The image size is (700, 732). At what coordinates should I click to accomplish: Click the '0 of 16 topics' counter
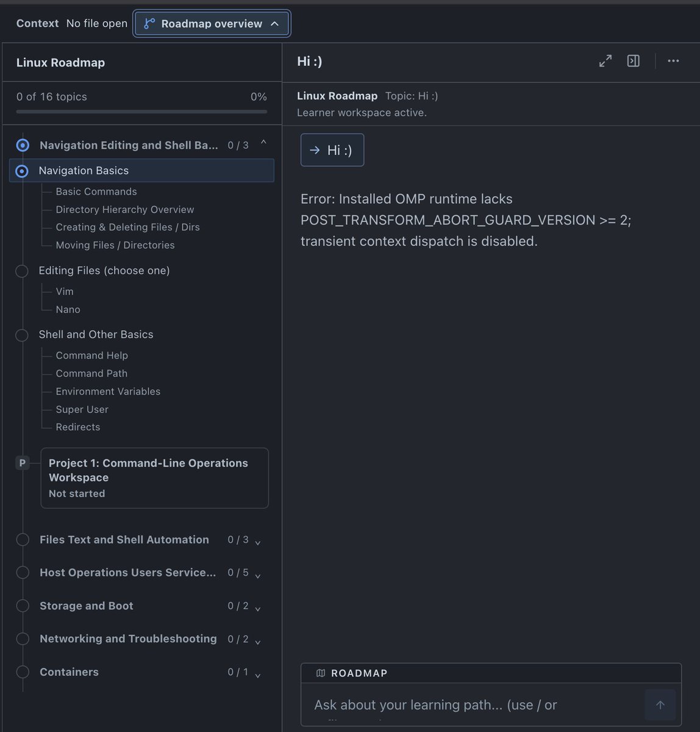coord(52,96)
